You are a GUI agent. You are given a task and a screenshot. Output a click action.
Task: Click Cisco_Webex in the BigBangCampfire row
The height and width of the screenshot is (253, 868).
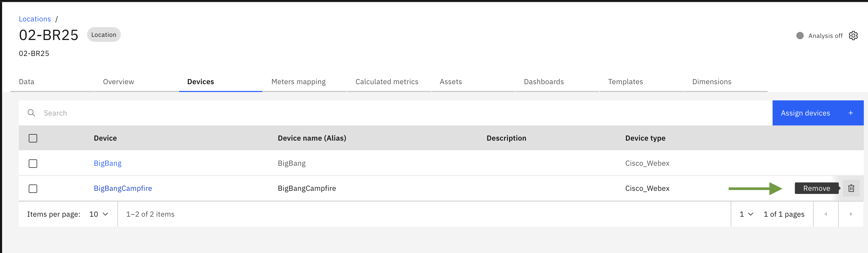point(647,189)
